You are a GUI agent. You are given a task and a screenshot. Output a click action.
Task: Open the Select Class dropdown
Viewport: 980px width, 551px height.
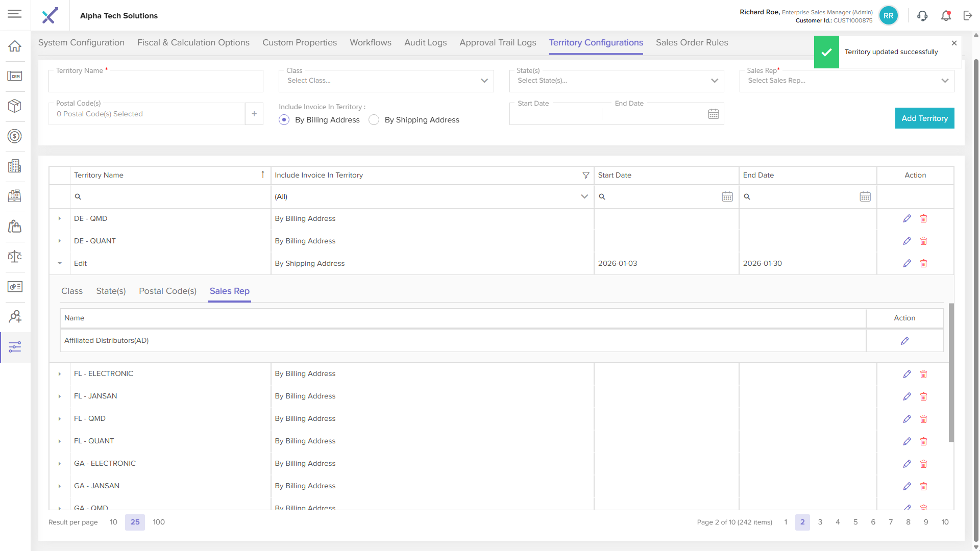[x=386, y=81]
